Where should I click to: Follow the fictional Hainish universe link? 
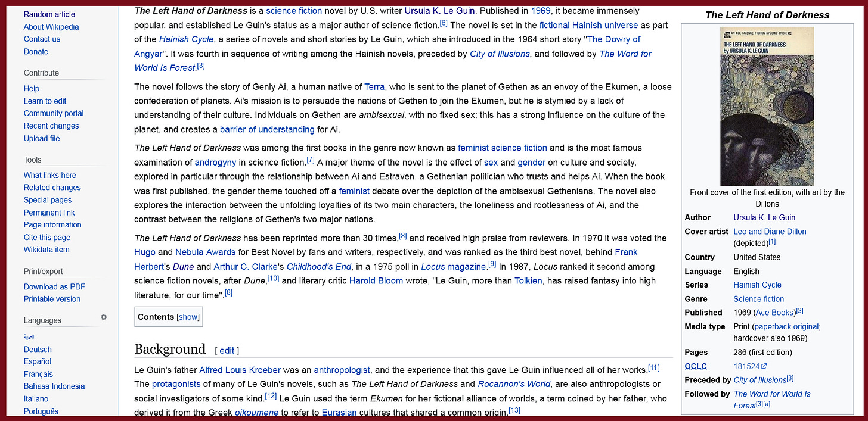point(588,25)
